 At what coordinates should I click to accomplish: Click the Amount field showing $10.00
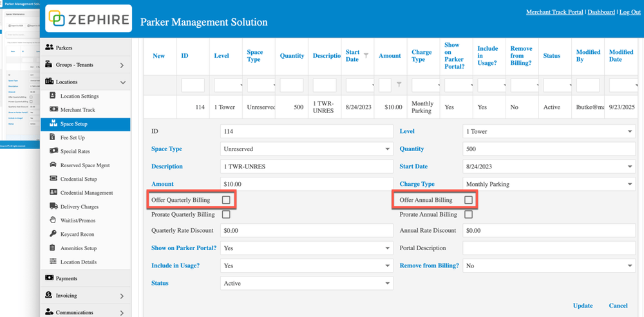pos(307,184)
